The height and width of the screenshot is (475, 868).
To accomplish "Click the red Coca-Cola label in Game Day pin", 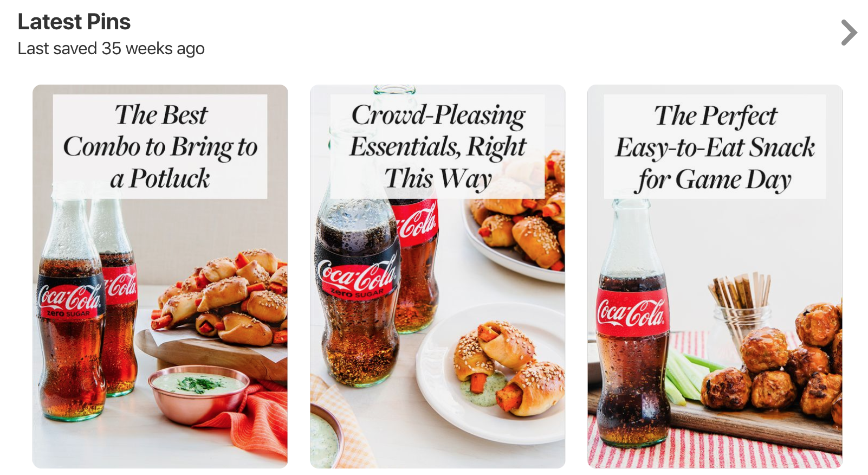I will [x=632, y=312].
